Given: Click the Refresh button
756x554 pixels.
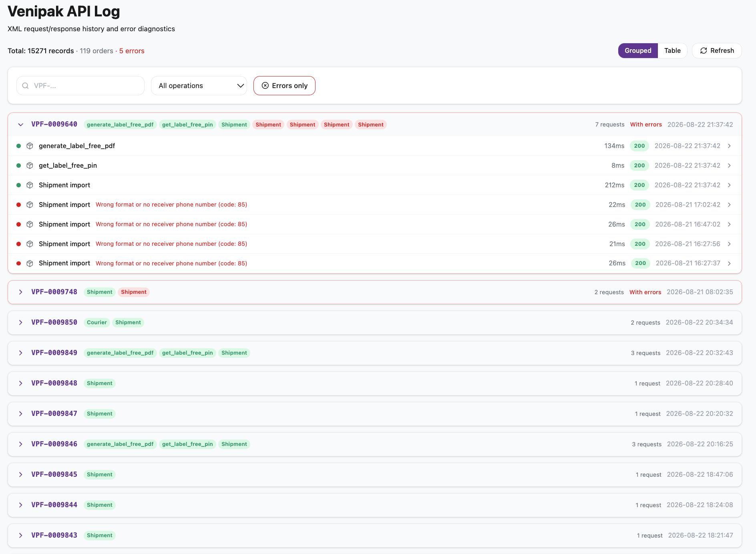Looking at the screenshot, I should [x=717, y=50].
